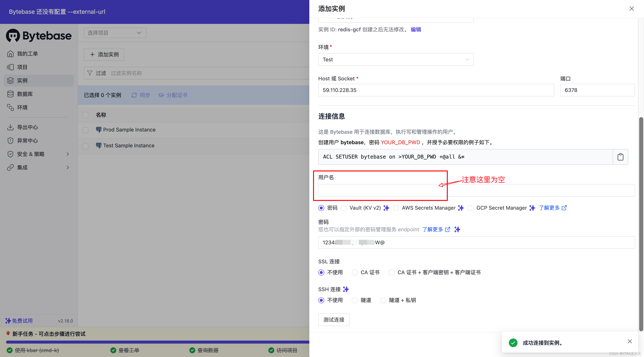Select CA 证书 + 客户端密钥 radio
The height and width of the screenshot is (357, 644).
[x=392, y=273]
